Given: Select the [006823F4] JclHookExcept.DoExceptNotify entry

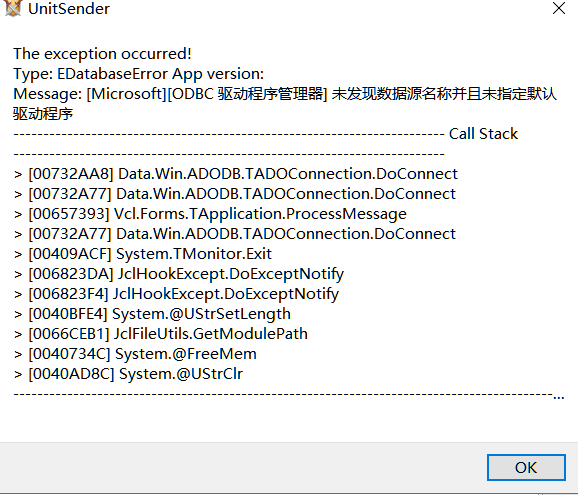Looking at the screenshot, I should (x=176, y=294).
